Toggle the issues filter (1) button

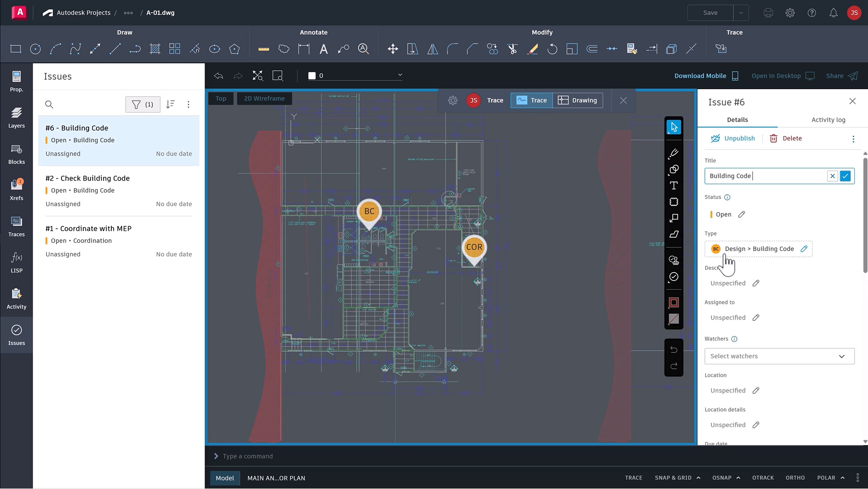tap(142, 105)
